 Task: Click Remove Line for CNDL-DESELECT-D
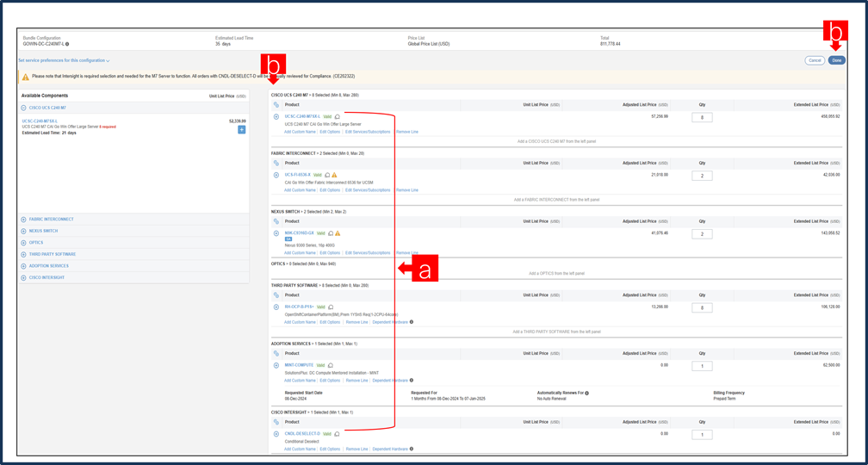[356, 449]
